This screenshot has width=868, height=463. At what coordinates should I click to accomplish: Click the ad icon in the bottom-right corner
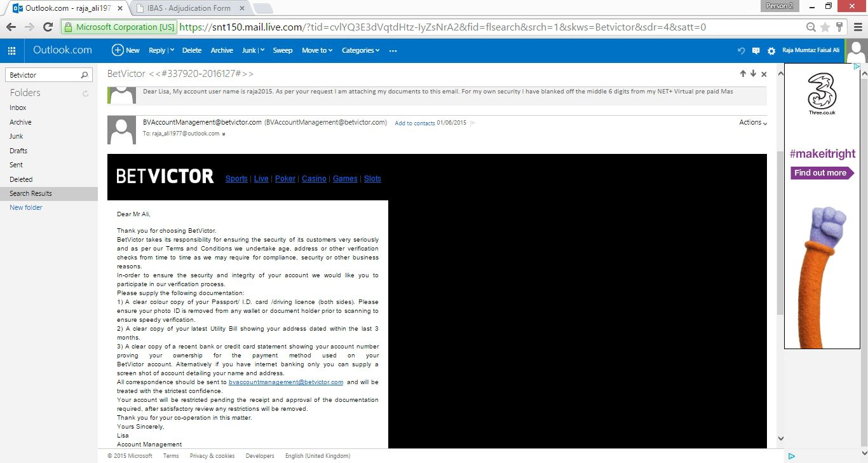[792, 456]
